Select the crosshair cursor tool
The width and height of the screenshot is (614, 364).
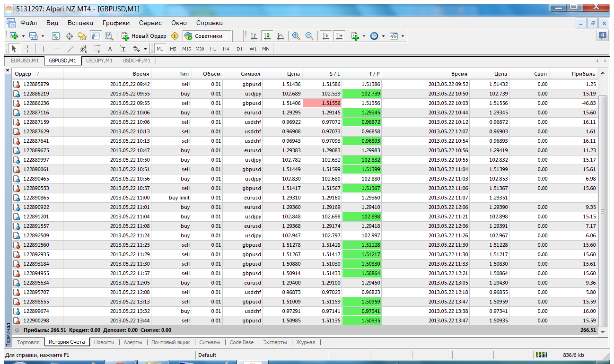(x=27, y=49)
